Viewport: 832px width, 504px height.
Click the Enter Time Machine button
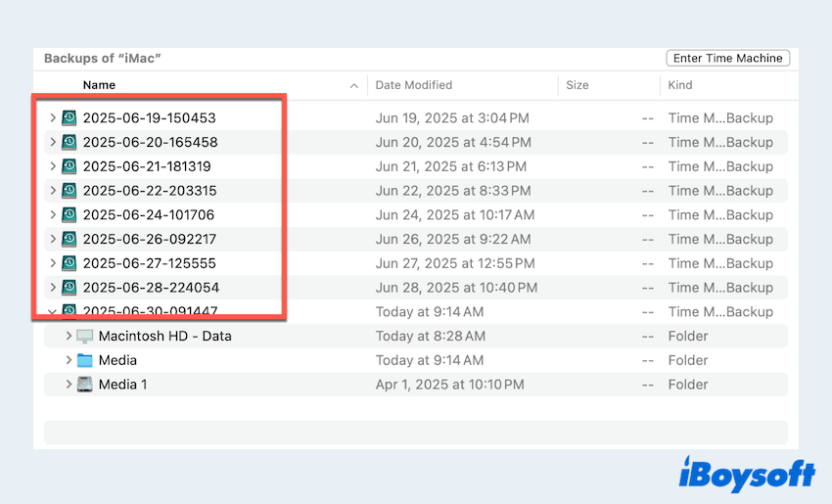727,58
